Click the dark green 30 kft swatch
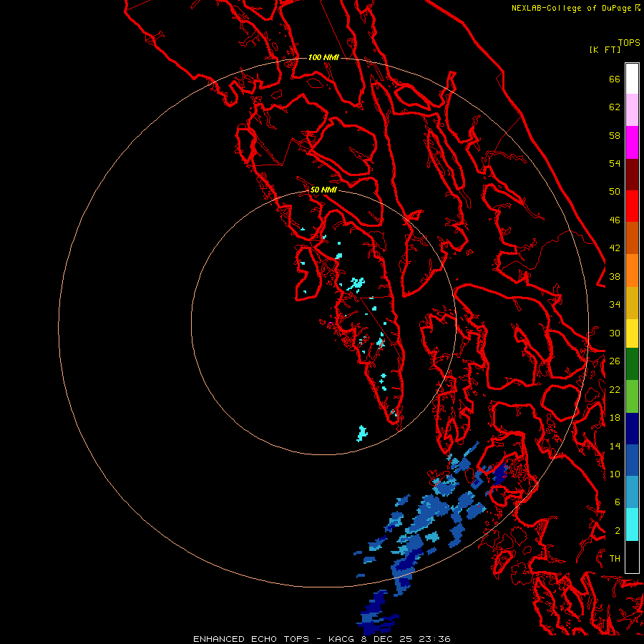The height and width of the screenshot is (644, 644). [632, 364]
